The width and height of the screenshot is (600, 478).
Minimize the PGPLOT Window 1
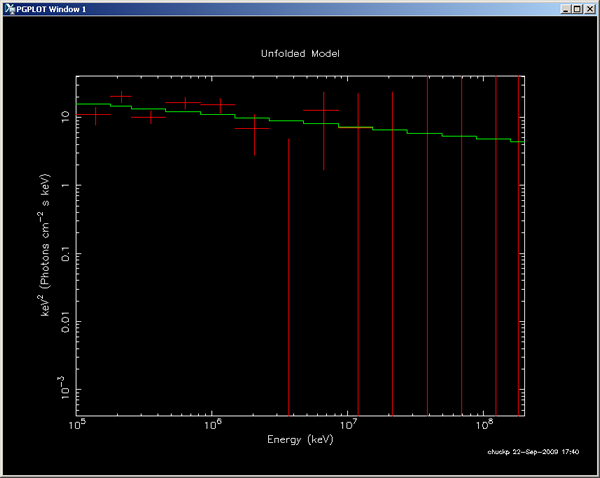[566, 9]
